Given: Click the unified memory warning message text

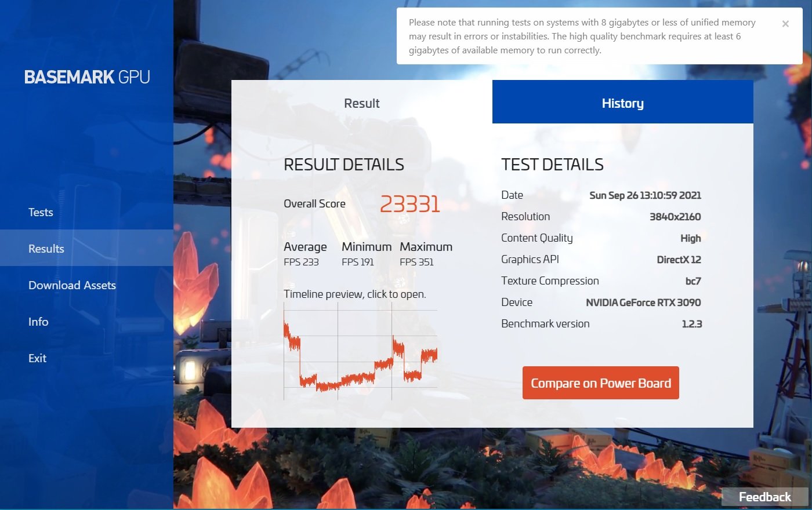Looking at the screenshot, I should point(582,36).
